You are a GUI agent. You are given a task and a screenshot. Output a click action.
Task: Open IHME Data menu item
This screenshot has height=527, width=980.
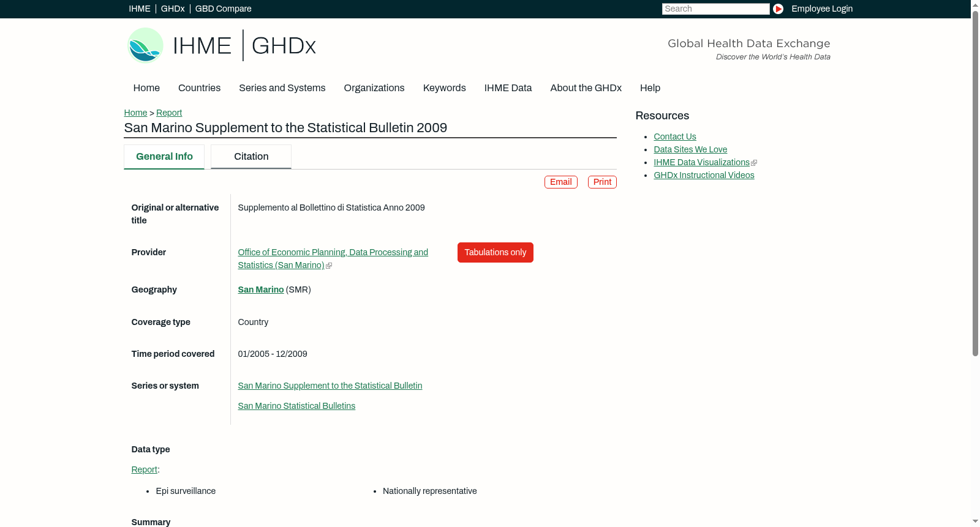tap(508, 88)
